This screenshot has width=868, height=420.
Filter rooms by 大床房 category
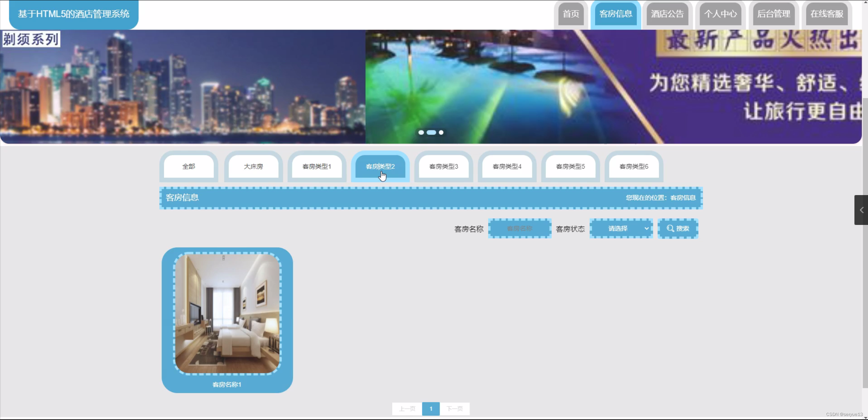pos(253,167)
